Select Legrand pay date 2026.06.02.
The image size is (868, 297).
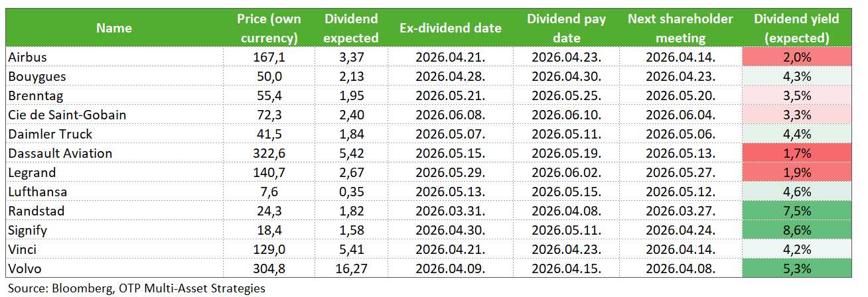click(566, 173)
